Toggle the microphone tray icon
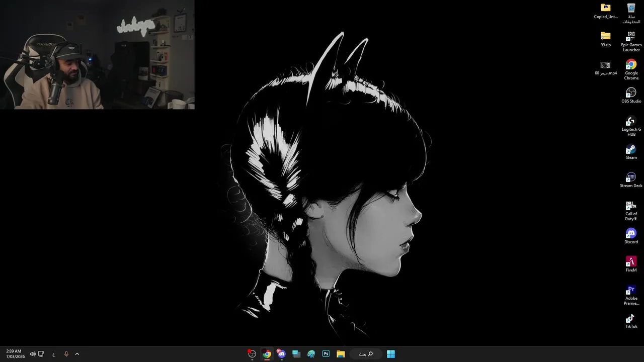The width and height of the screenshot is (644, 362). (x=66, y=354)
